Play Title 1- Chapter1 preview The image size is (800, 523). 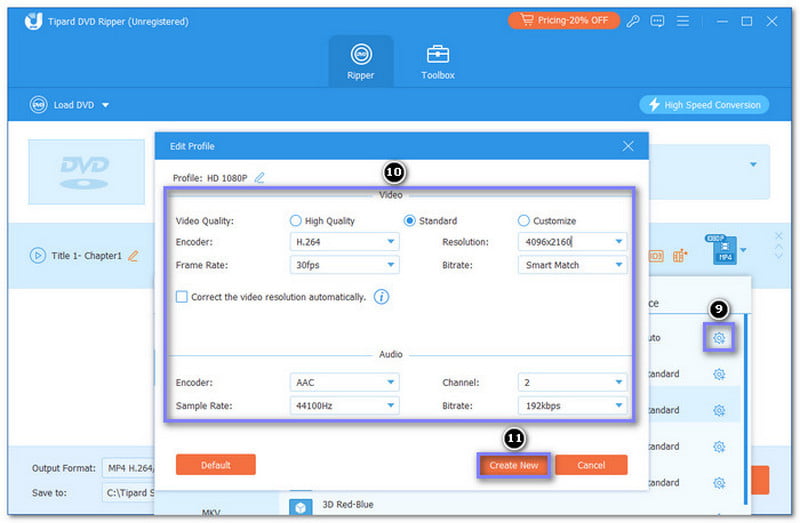pyautogui.click(x=37, y=255)
